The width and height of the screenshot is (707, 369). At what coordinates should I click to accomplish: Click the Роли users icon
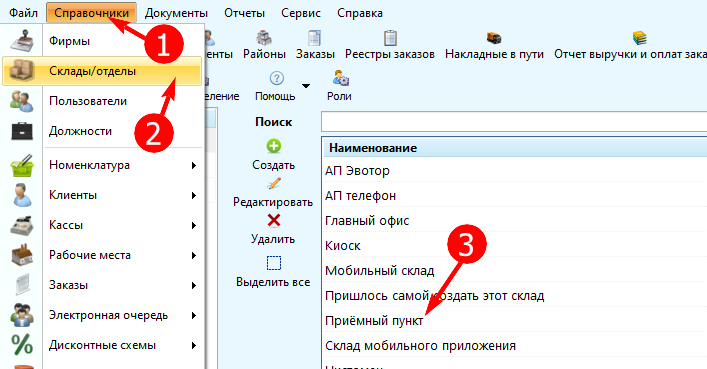[x=340, y=78]
